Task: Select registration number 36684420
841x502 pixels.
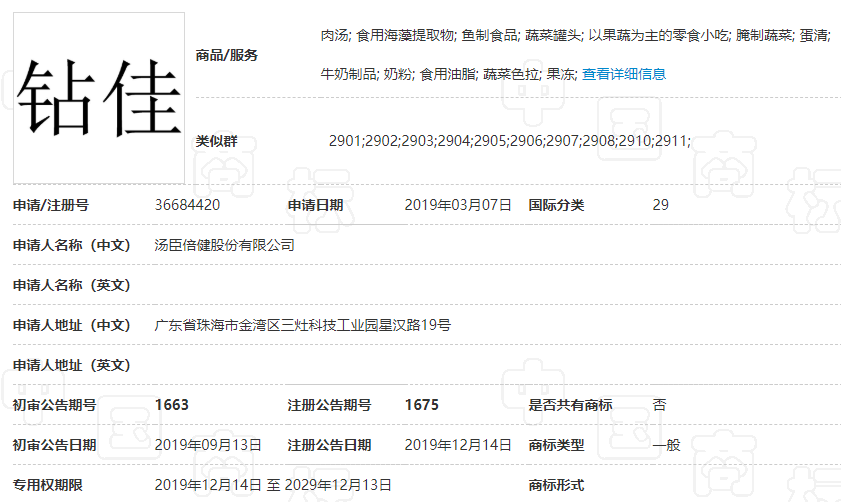Action: point(187,205)
